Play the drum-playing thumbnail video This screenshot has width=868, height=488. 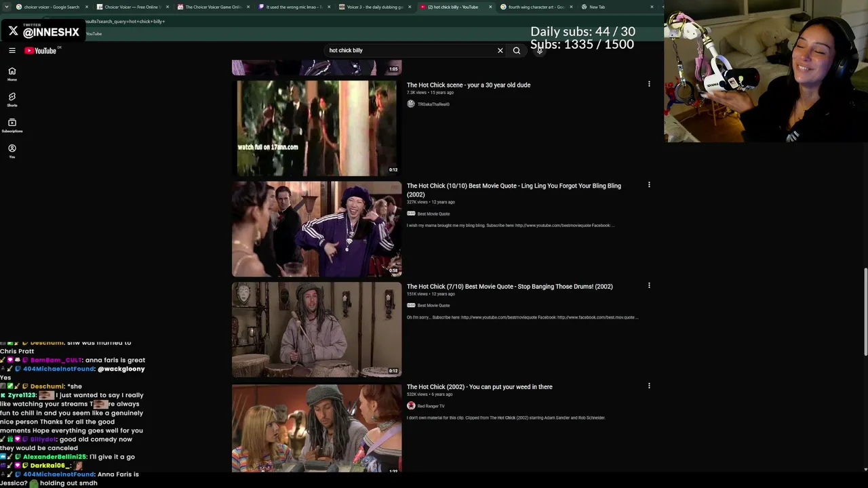(317, 329)
